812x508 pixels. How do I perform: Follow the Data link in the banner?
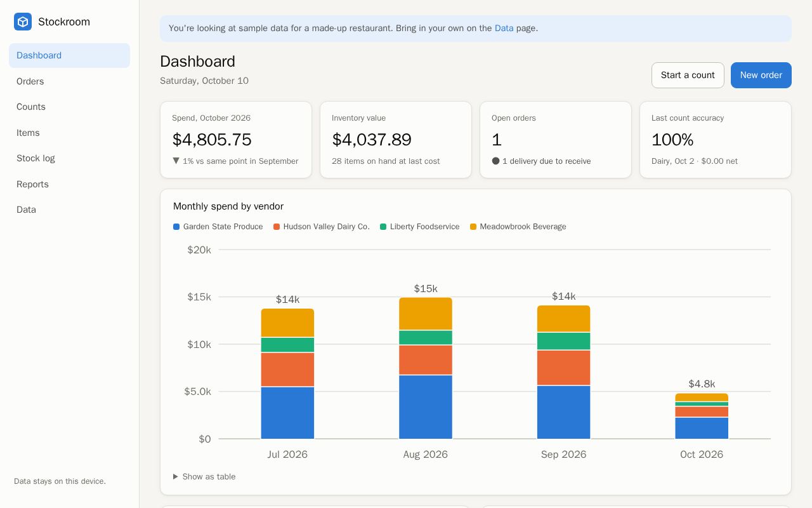tap(504, 28)
